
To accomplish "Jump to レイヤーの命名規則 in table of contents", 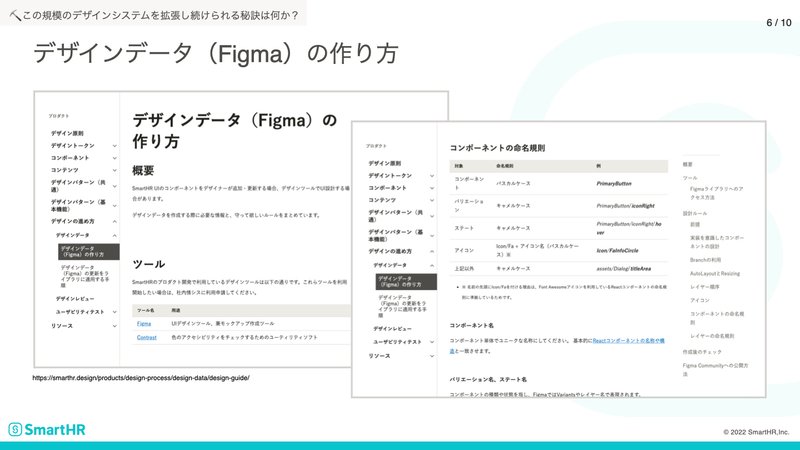I will point(712,336).
